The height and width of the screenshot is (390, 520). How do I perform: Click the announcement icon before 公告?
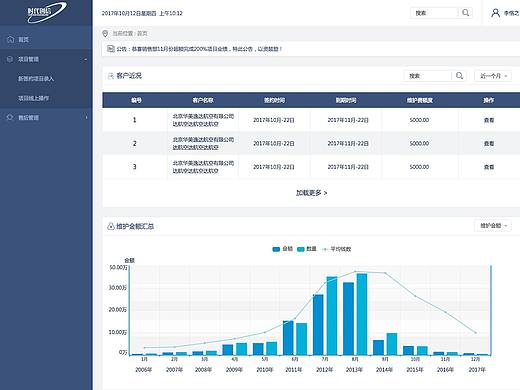tap(111, 49)
